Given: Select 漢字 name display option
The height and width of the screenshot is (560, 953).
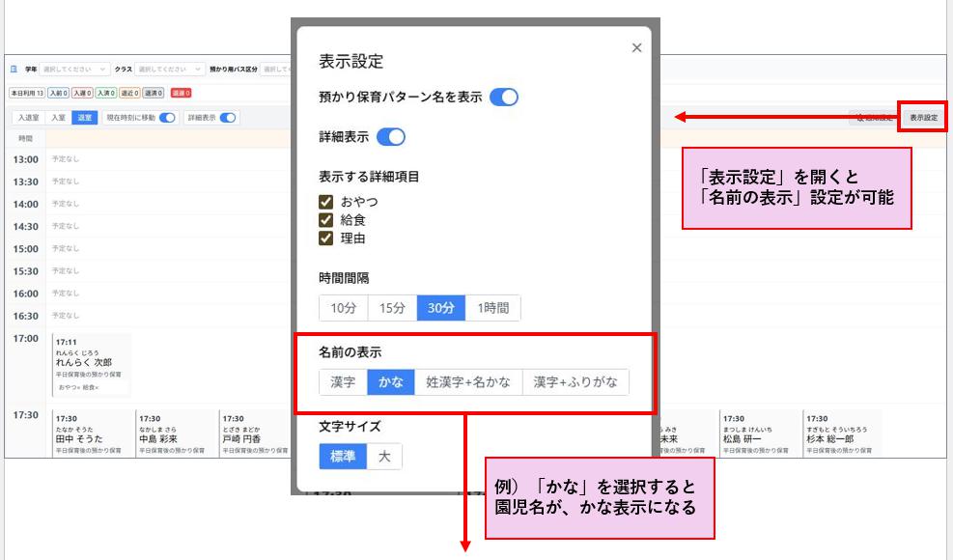Looking at the screenshot, I should pyautogui.click(x=343, y=382).
